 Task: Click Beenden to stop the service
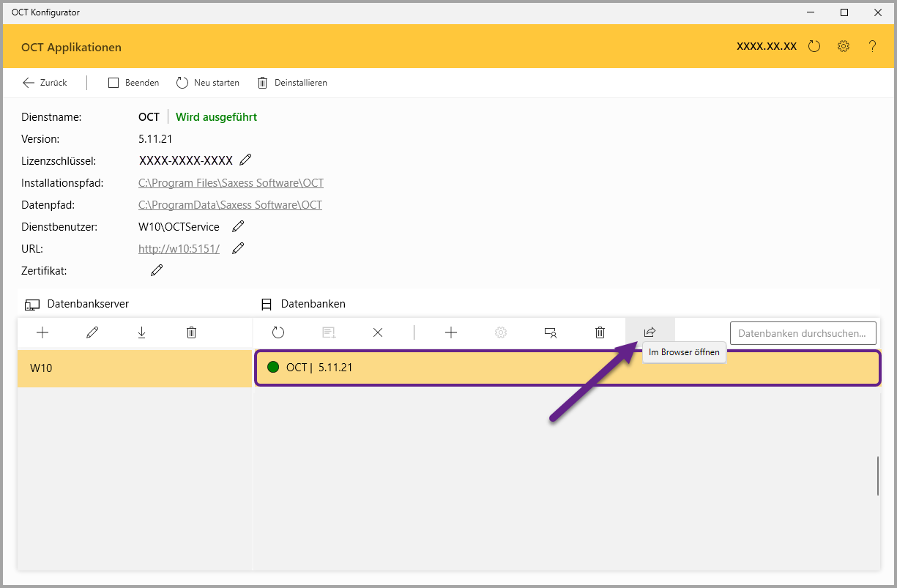134,83
